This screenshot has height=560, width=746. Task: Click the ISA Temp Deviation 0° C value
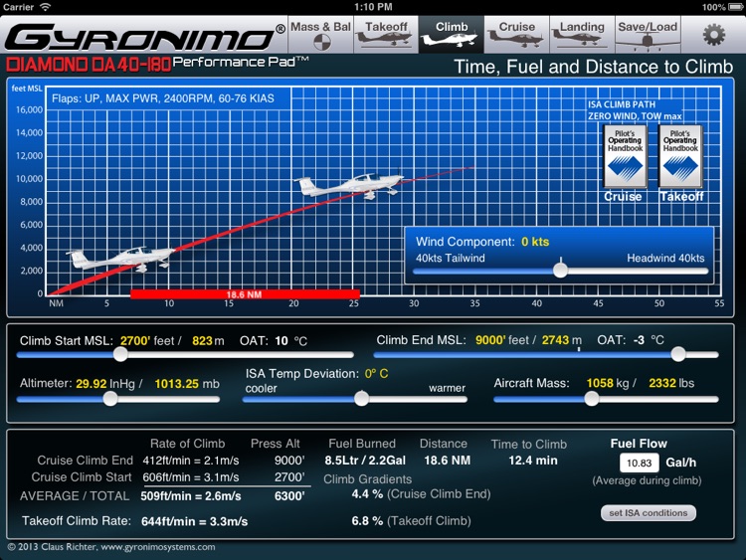376,373
